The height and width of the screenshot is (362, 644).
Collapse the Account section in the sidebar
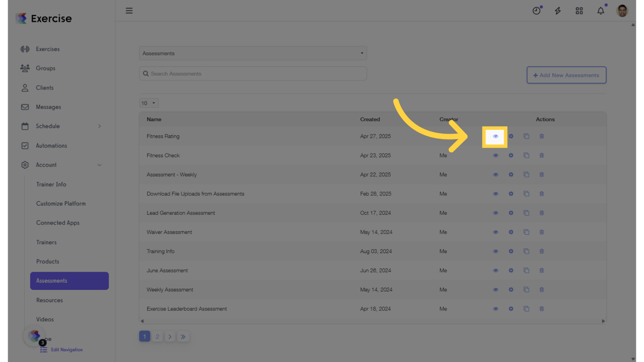[99, 165]
